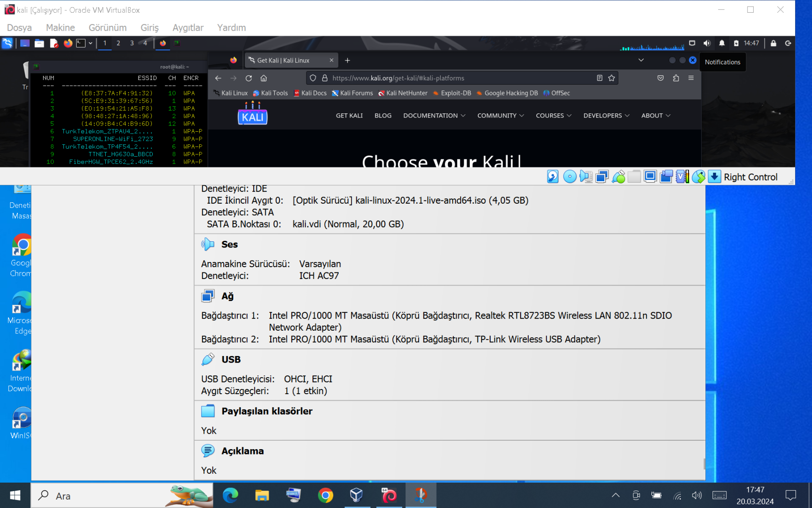Click the VirtualBox USB devices indicator
Viewport: 812px width, 508px height.
click(x=618, y=177)
